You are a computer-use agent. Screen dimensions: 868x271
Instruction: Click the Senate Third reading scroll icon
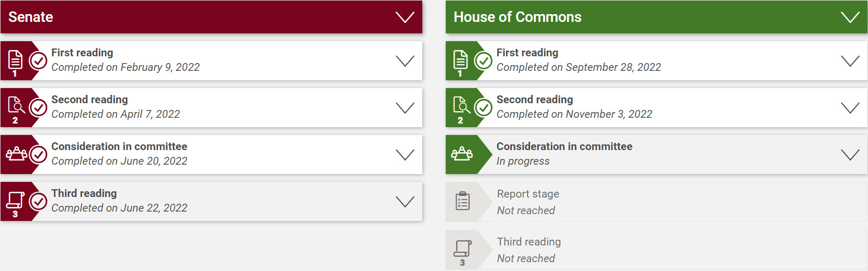(15, 201)
